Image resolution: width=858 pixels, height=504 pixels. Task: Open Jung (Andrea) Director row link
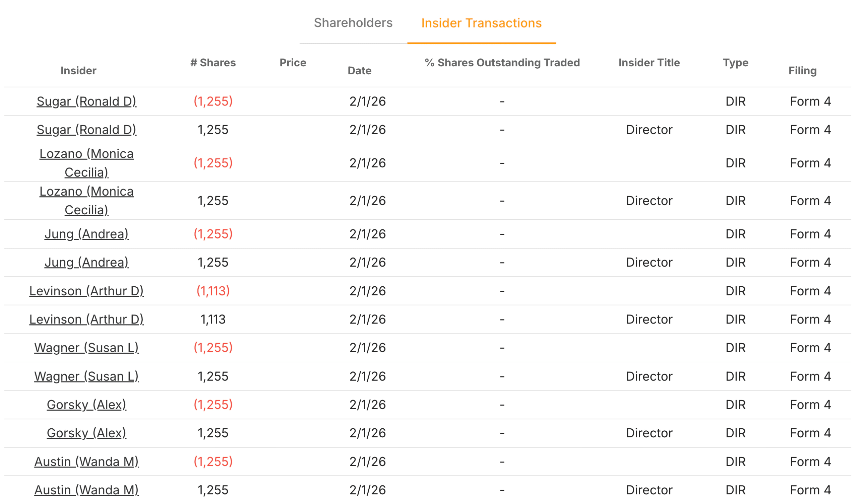pyautogui.click(x=86, y=262)
